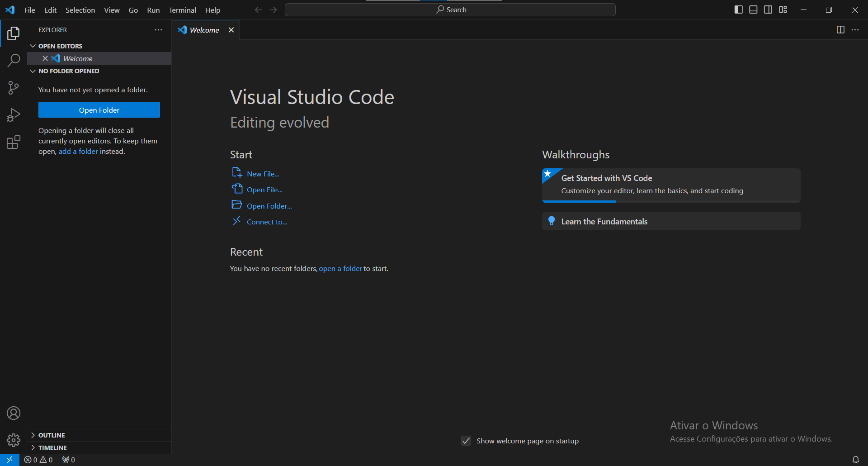Open the Manage gear icon

[14, 440]
